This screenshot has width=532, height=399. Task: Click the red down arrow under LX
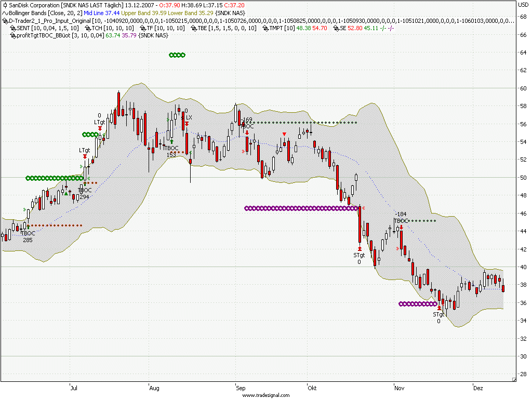coord(187,124)
